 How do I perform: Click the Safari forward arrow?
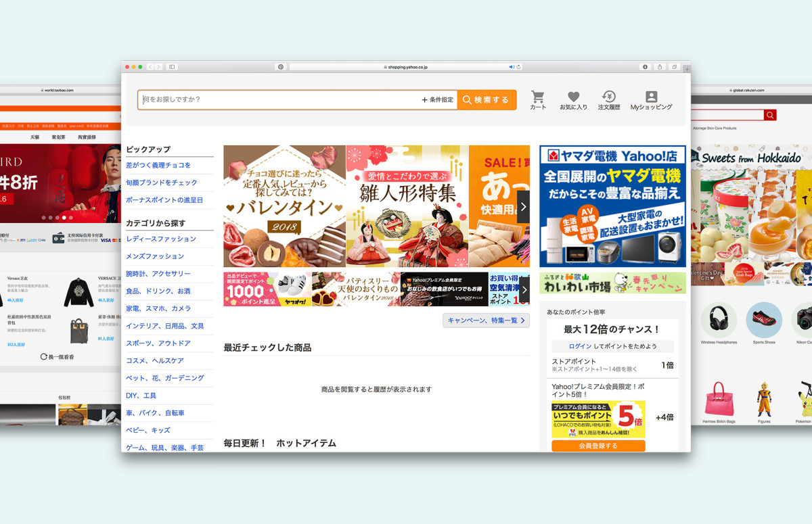[158, 67]
